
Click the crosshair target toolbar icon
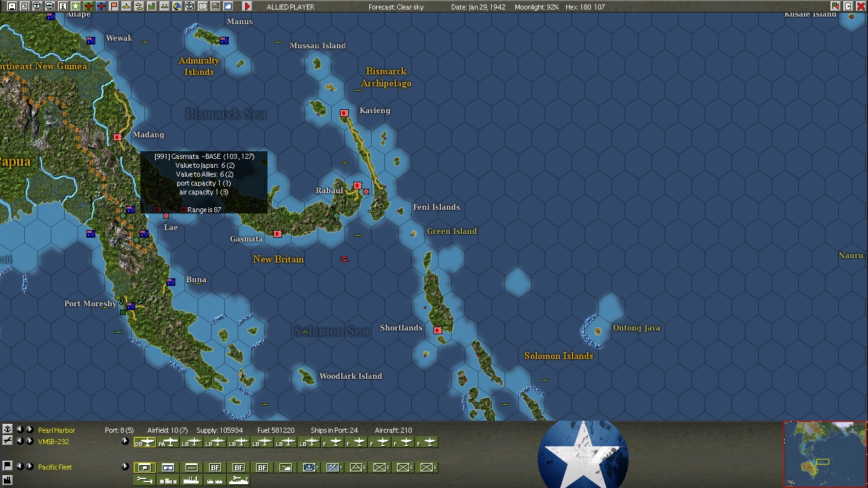tap(190, 6)
